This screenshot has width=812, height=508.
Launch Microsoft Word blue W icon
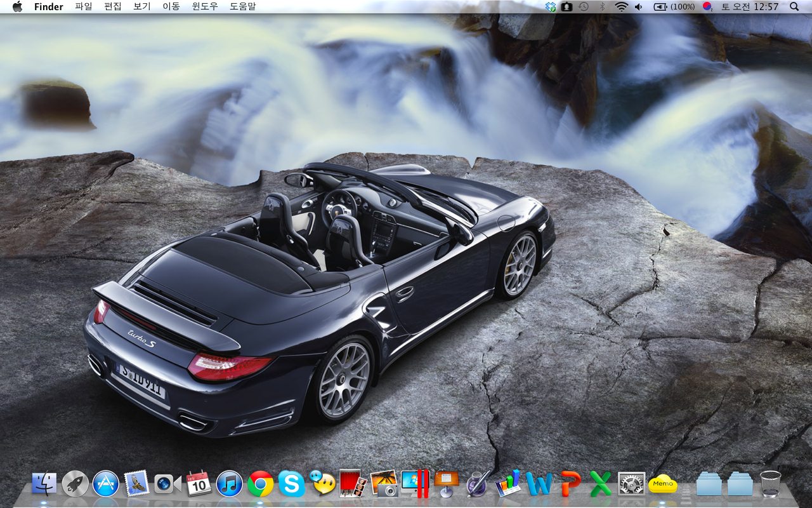(539, 485)
